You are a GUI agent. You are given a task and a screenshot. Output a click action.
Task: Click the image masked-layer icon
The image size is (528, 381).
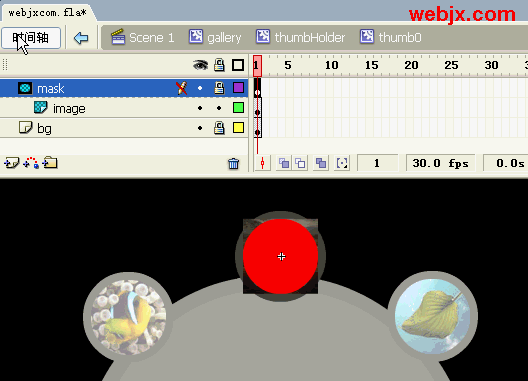click(41, 107)
